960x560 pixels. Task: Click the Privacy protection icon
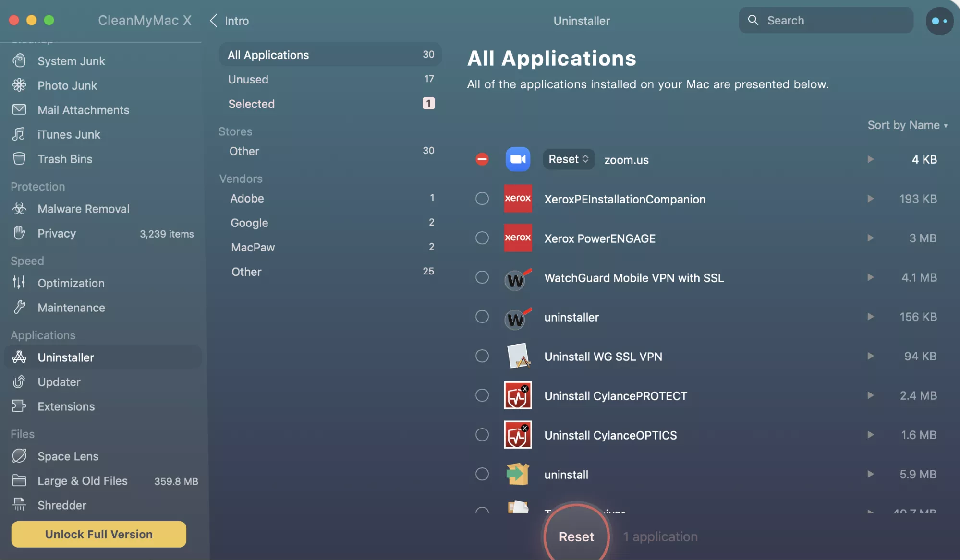19,233
